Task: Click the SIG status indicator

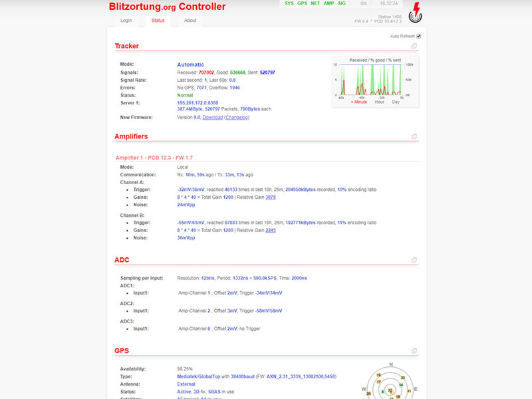Action: pos(342,3)
